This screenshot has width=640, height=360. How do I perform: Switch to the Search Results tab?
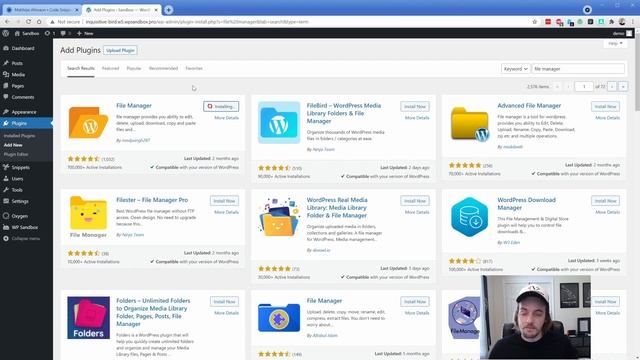pos(81,69)
